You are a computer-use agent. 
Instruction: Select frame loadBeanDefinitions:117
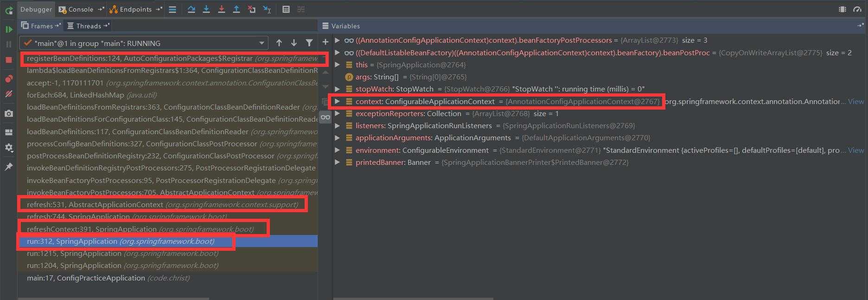[167, 131]
